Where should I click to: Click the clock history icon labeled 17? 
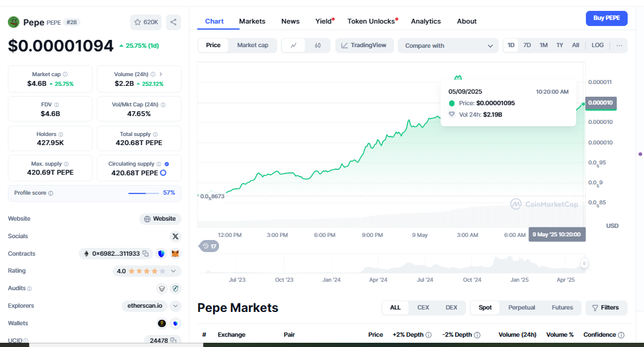pos(209,246)
